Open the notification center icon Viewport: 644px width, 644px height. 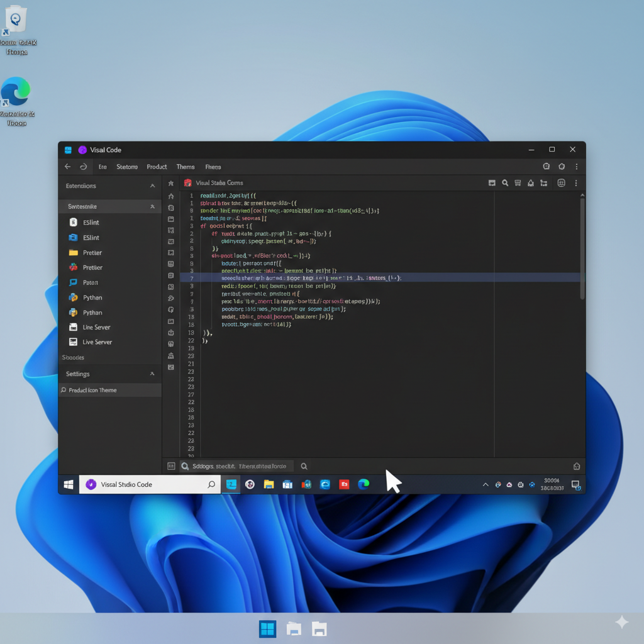pyautogui.click(x=576, y=485)
